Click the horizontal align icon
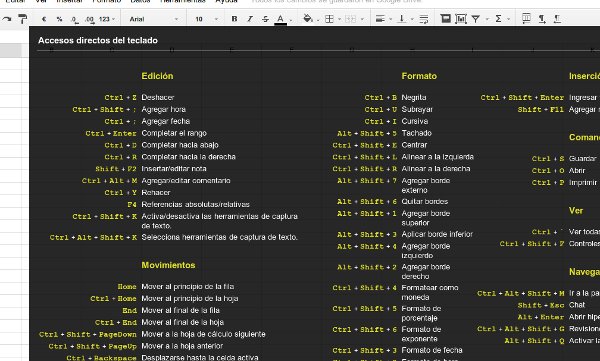The height and width of the screenshot is (361, 600). click(x=380, y=19)
